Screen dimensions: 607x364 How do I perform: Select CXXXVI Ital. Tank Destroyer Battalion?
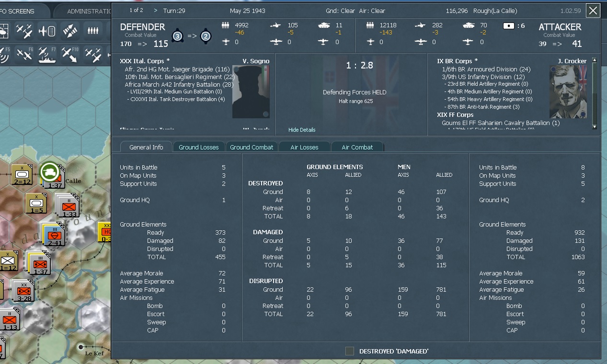tap(176, 99)
